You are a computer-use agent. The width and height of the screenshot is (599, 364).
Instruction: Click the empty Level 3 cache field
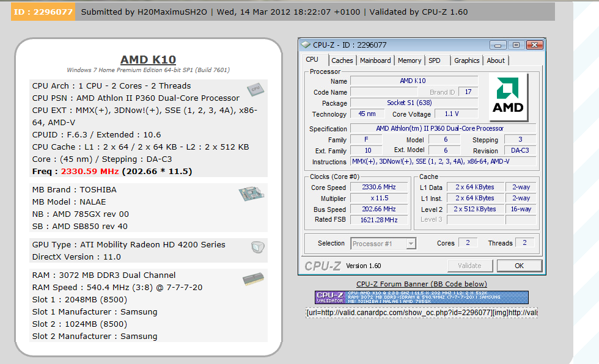[475, 220]
